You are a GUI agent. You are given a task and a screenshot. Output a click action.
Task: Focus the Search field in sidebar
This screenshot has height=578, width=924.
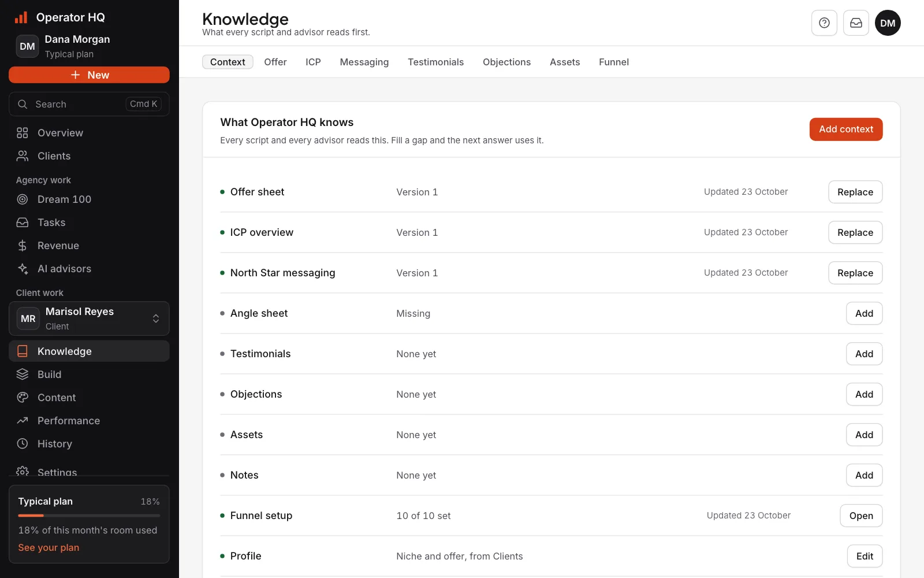tap(89, 104)
